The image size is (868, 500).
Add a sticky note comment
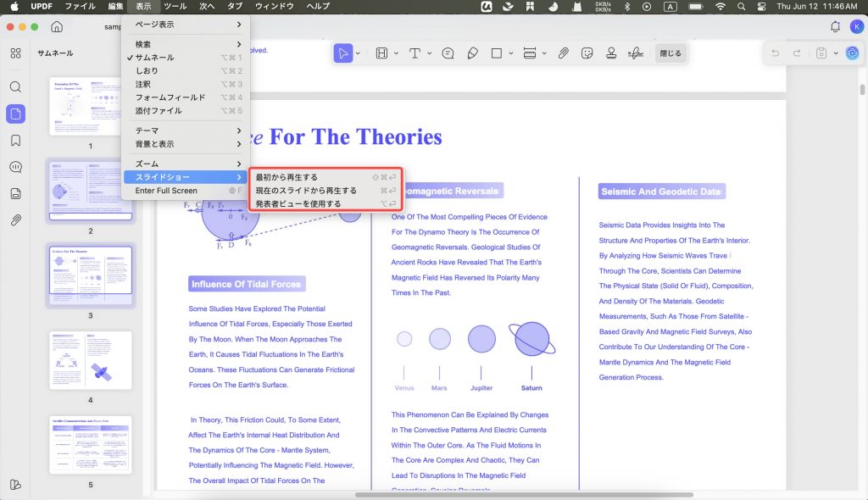pyautogui.click(x=448, y=53)
